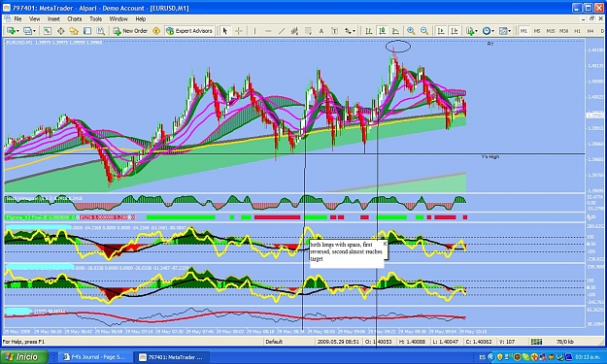Expand the Periods dropdown arrow
The height and width of the screenshot is (364, 607).
[492, 31]
